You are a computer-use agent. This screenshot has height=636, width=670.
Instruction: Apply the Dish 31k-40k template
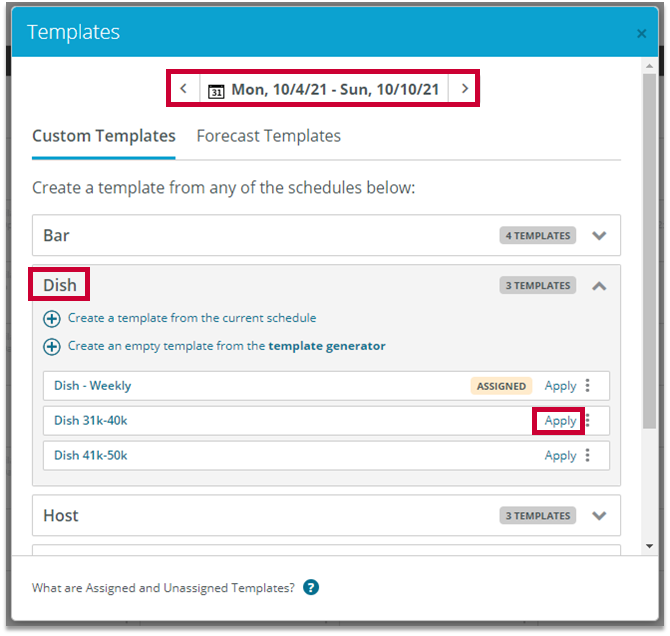click(x=560, y=421)
